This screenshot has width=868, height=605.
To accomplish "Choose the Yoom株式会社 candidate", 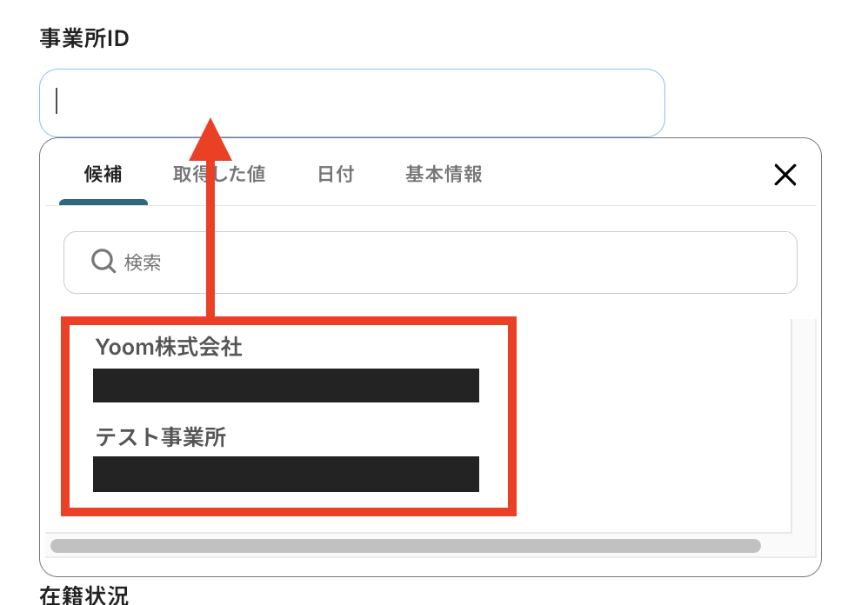I will [x=169, y=348].
